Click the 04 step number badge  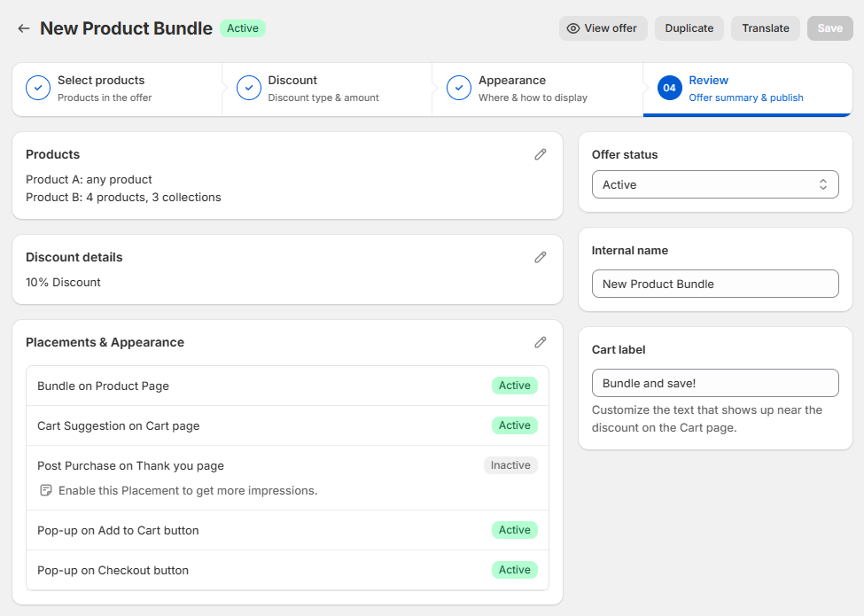(x=670, y=88)
